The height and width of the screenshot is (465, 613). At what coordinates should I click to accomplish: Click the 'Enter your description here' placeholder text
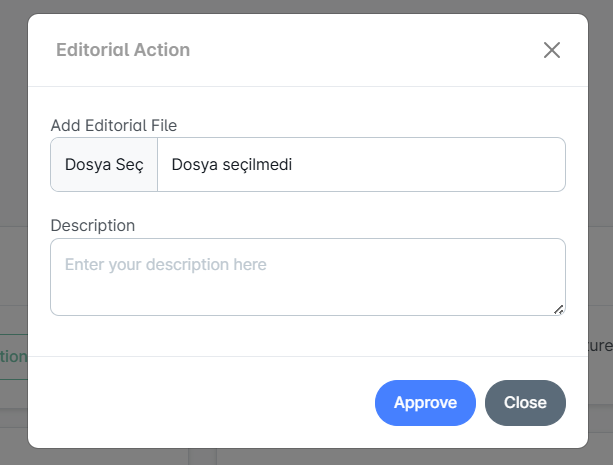pyautogui.click(x=166, y=265)
